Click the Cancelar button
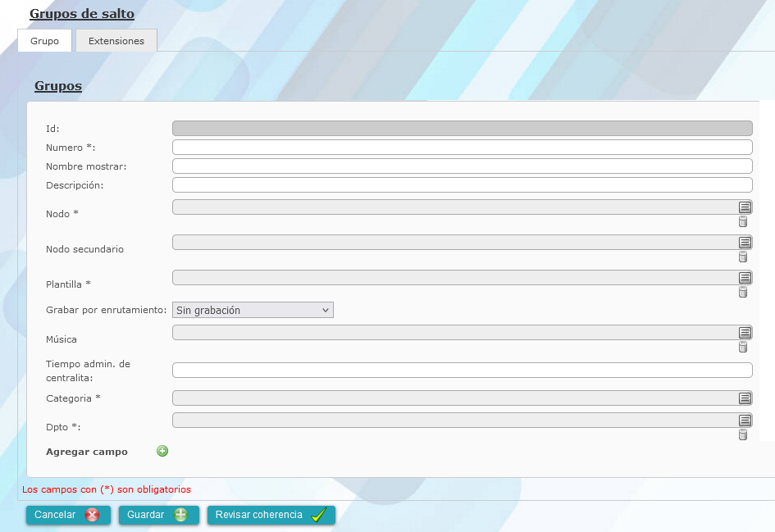The height and width of the screenshot is (532, 775). coord(68,515)
